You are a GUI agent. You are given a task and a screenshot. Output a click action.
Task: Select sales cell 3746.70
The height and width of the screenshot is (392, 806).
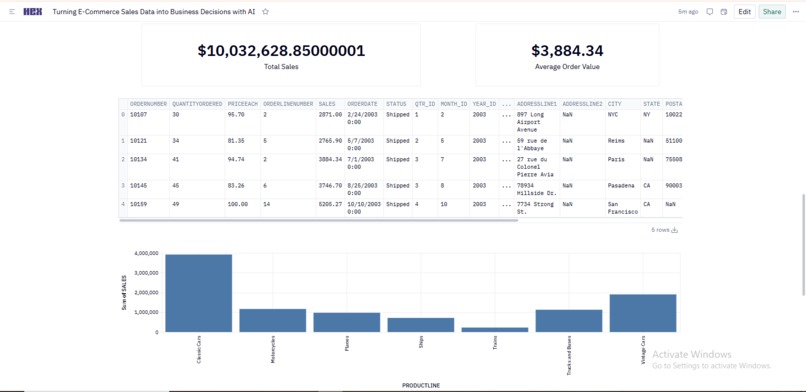[x=330, y=189]
